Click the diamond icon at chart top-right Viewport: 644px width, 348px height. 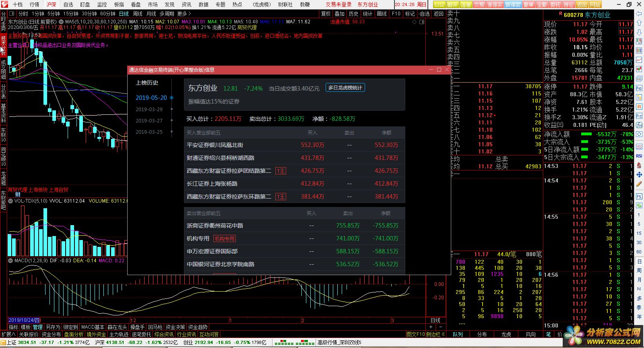pos(415,22)
